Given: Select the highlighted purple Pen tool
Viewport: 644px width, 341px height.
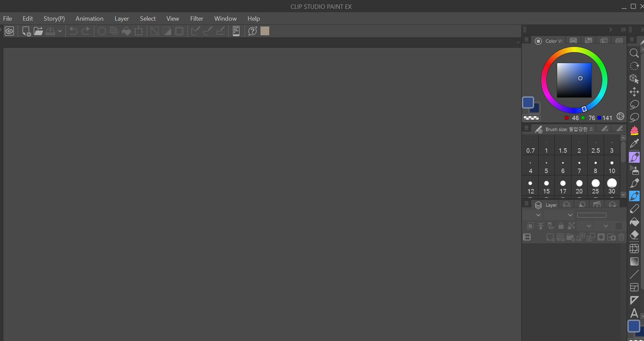Looking at the screenshot, I should coord(634,157).
